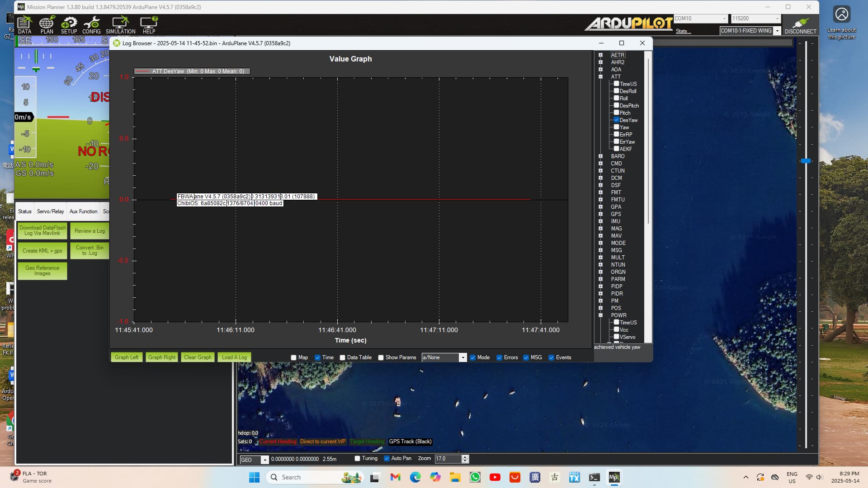Click the log tree vertical scrollbar

click(649, 140)
